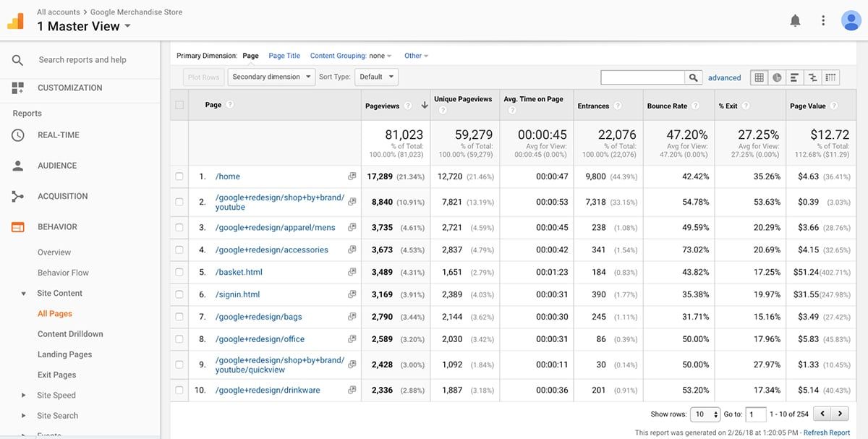
Task: Switch to pie chart percentage view
Action: tap(777, 77)
